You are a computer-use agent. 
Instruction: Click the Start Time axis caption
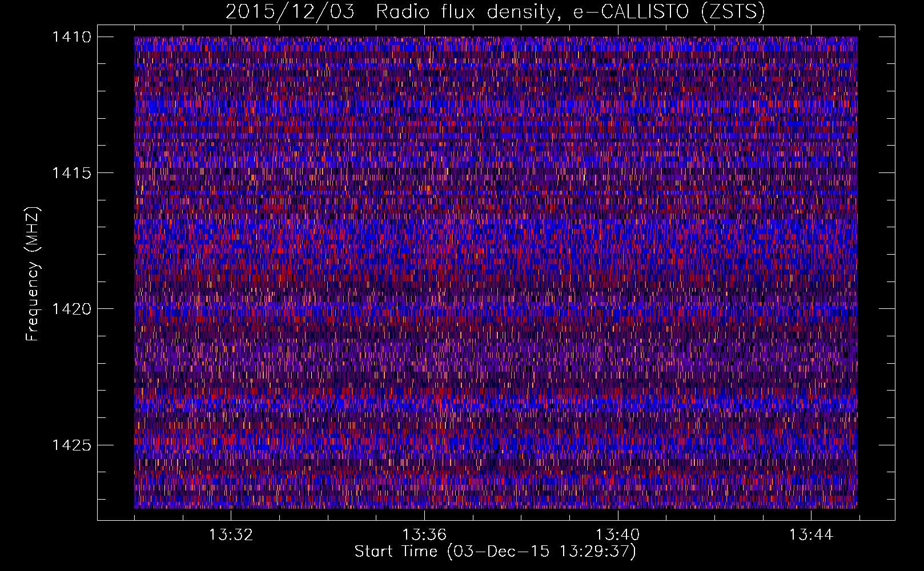(495, 552)
